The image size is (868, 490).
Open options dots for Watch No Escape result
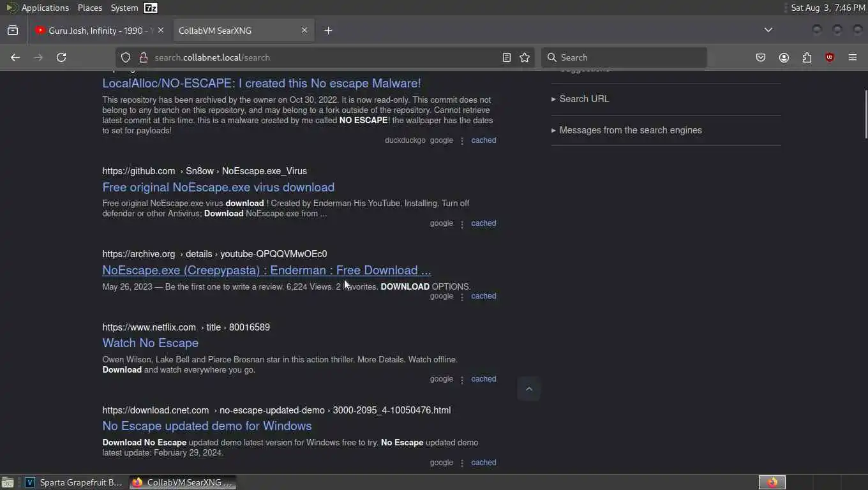(462, 380)
